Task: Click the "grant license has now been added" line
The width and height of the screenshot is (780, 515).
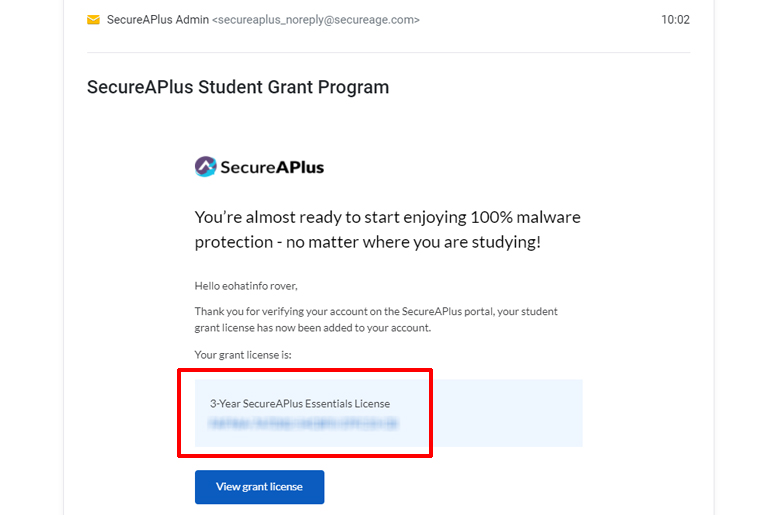Action: [x=313, y=328]
